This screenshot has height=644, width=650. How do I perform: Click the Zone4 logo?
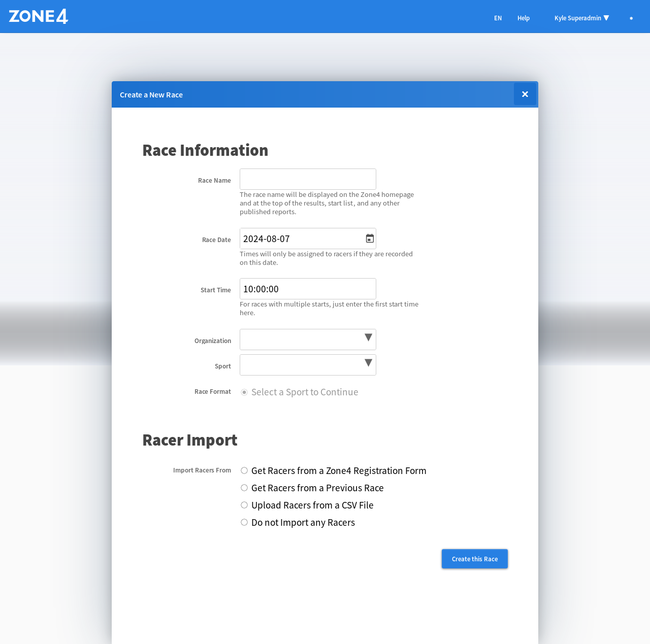click(39, 17)
